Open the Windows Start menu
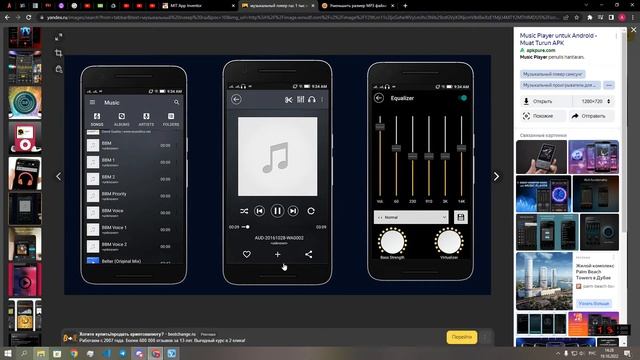Screen dimensions: 640x360 pos(8,353)
